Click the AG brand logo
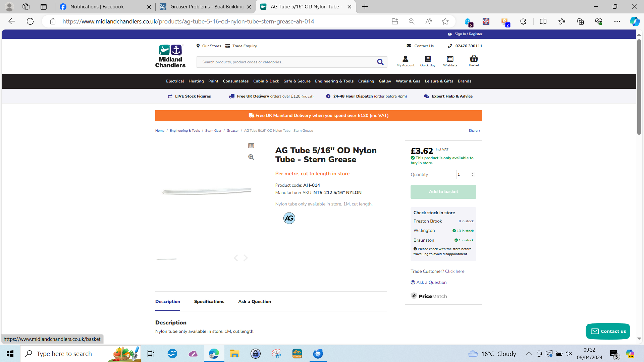The image size is (644, 362). point(289,218)
